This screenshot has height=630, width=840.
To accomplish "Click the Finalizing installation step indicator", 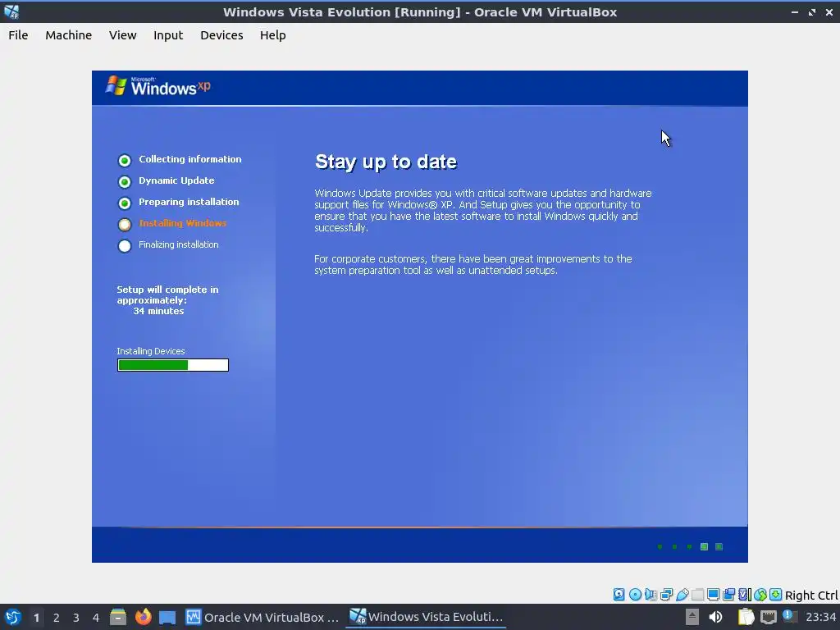I will pyautogui.click(x=125, y=246).
